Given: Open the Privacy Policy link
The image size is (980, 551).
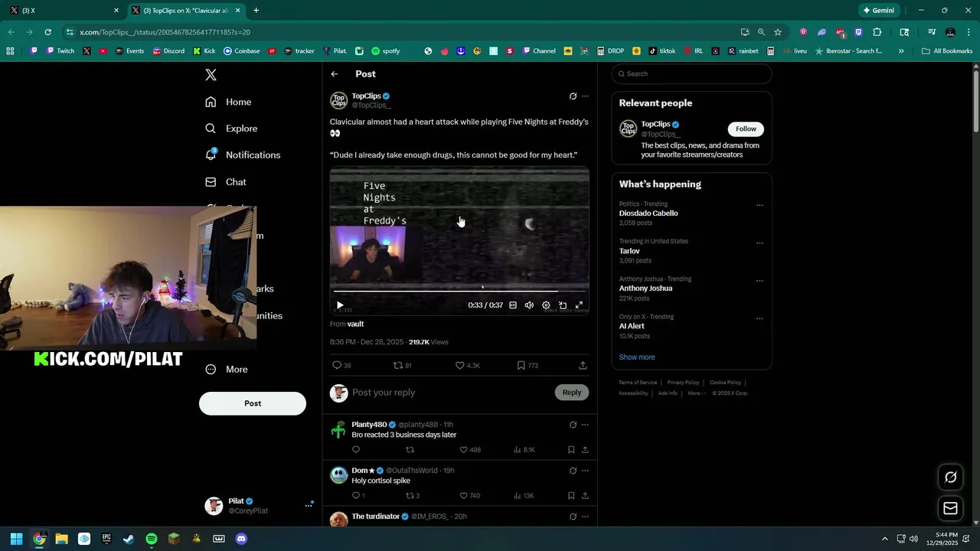Looking at the screenshot, I should (683, 383).
